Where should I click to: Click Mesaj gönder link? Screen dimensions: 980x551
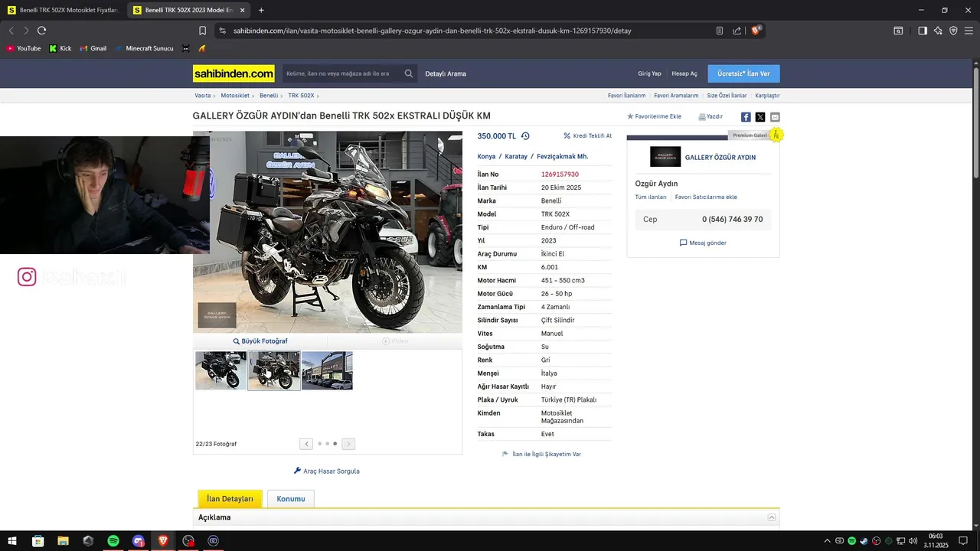703,243
